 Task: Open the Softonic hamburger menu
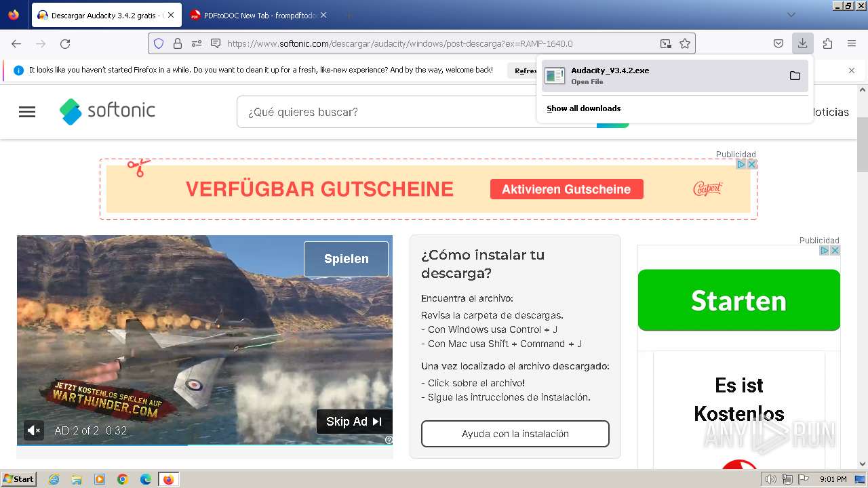(27, 112)
